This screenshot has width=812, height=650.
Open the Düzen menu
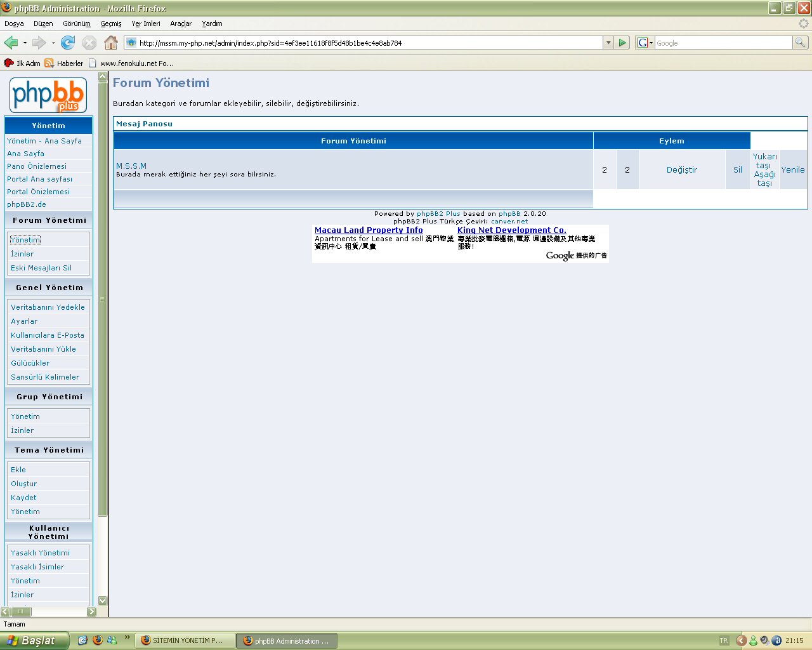click(x=43, y=23)
